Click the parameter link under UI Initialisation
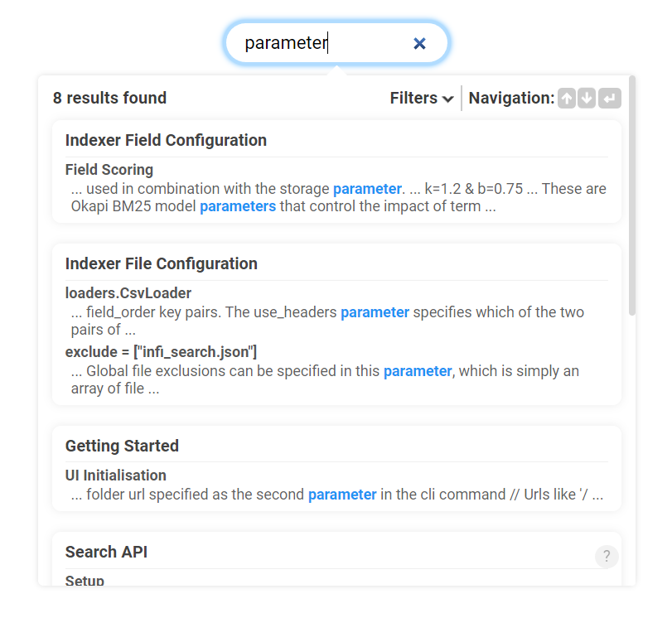 coord(342,495)
